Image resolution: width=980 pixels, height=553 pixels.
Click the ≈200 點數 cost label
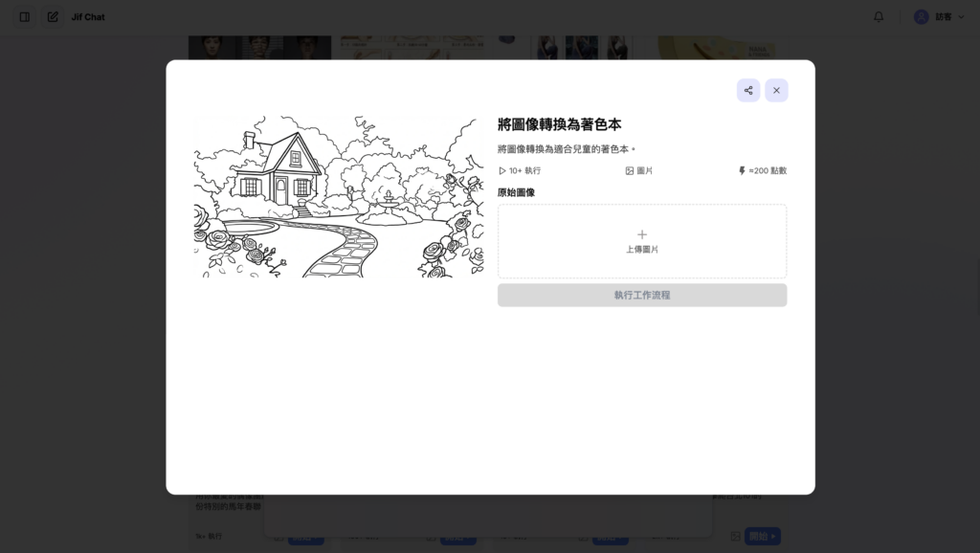[768, 170]
